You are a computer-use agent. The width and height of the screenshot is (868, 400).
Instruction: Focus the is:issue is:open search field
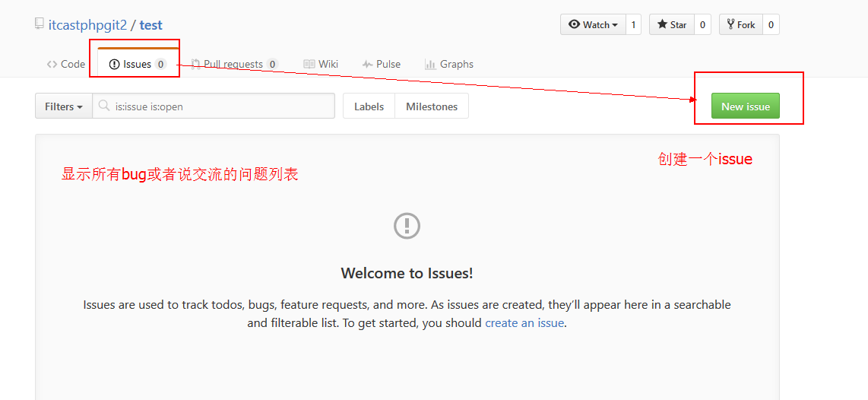point(214,106)
